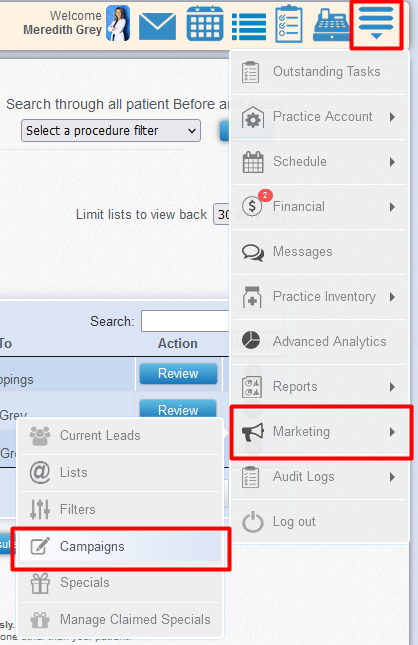Screen dimensions: 418x645
Task: Open the envelope mail icon in header
Action: [157, 26]
